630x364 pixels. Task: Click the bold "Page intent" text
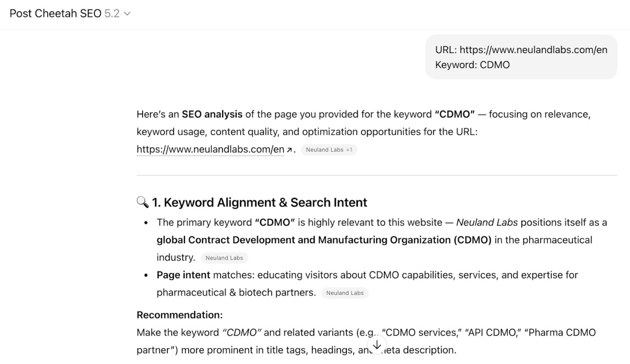183,275
